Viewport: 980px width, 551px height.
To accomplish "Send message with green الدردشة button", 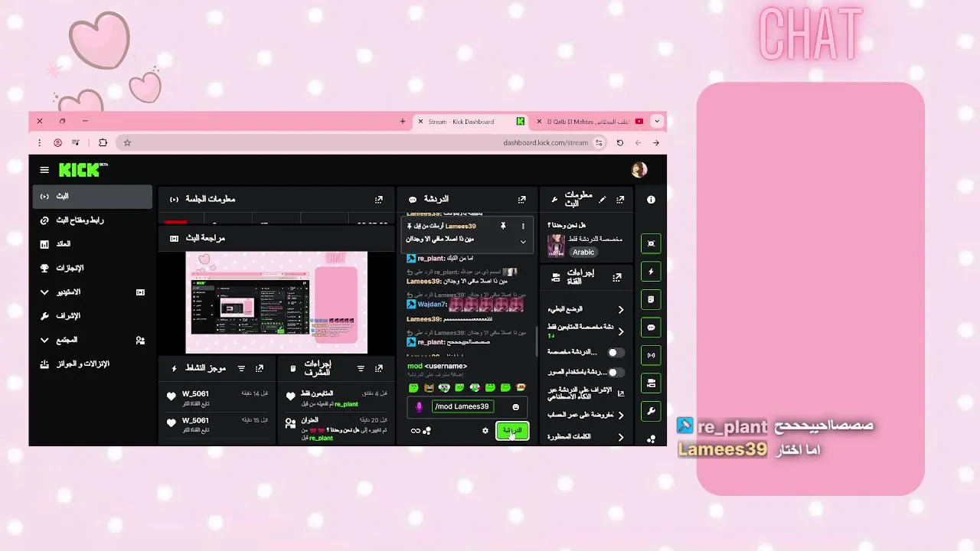I will point(512,431).
